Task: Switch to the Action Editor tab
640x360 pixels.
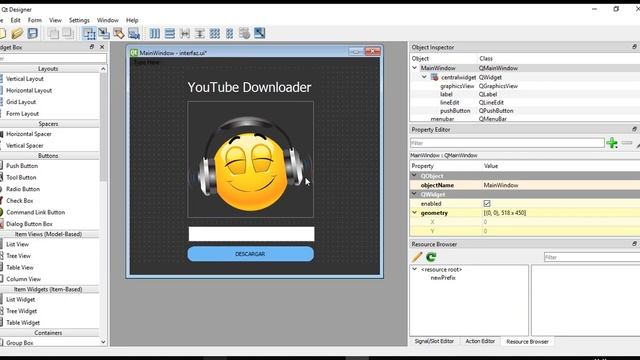Action: [x=480, y=341]
